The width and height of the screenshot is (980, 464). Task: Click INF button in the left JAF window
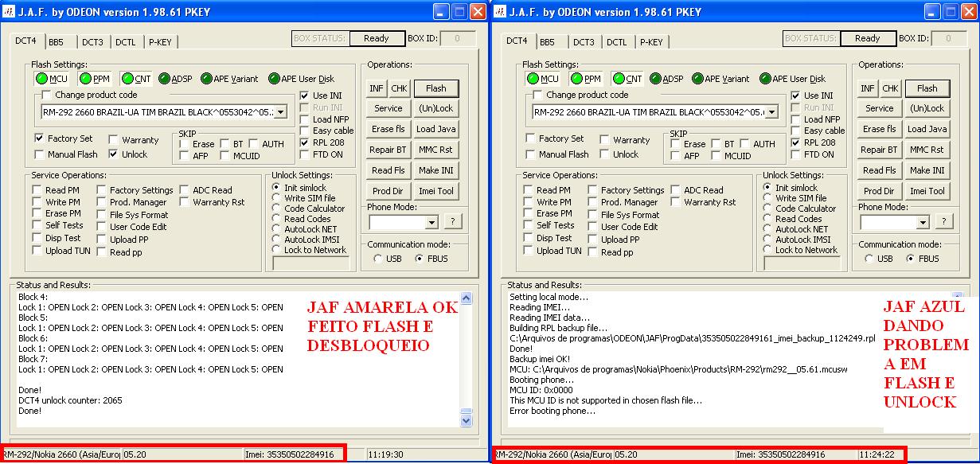[x=377, y=88]
